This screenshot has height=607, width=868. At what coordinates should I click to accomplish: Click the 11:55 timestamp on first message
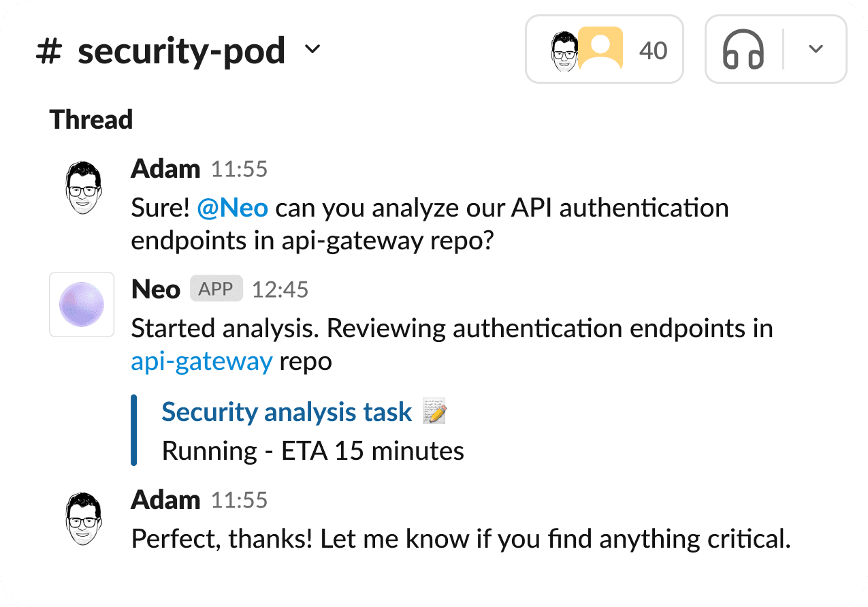[x=239, y=169]
